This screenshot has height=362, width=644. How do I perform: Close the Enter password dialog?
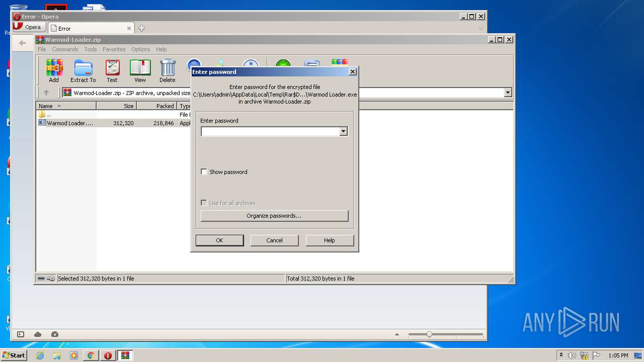tap(353, 72)
